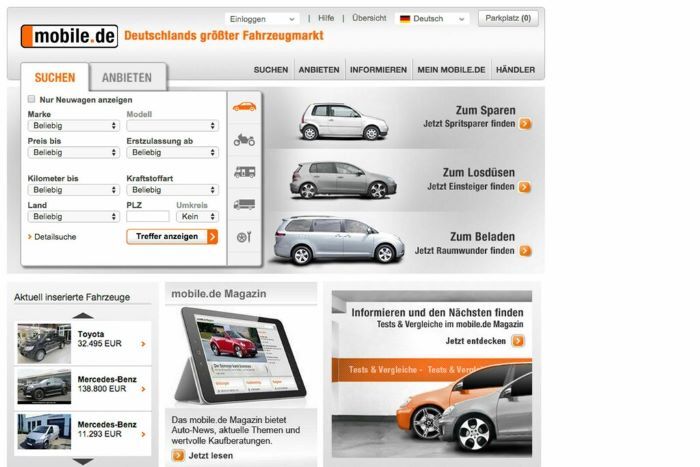The width and height of the screenshot is (700, 467).
Task: Open the Preis bis dropdown
Action: click(74, 153)
